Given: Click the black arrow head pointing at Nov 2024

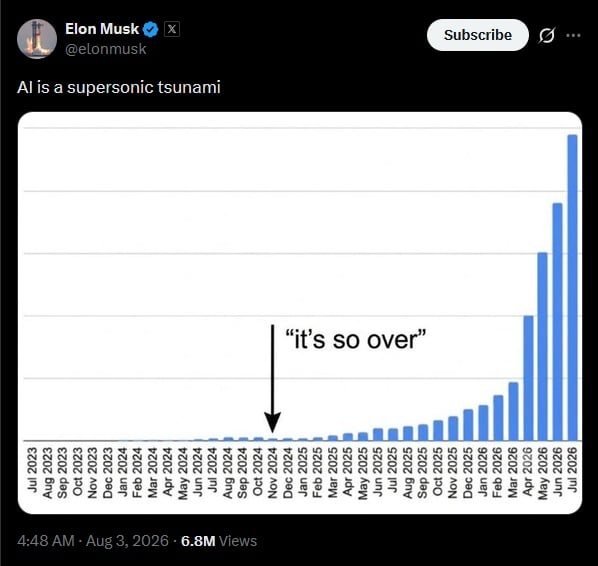Looking at the screenshot, I should tap(273, 422).
